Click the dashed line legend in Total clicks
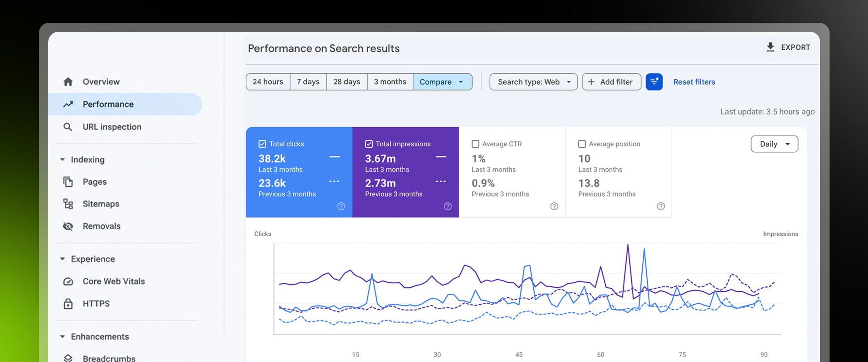This screenshot has height=362, width=868. pos(334,181)
